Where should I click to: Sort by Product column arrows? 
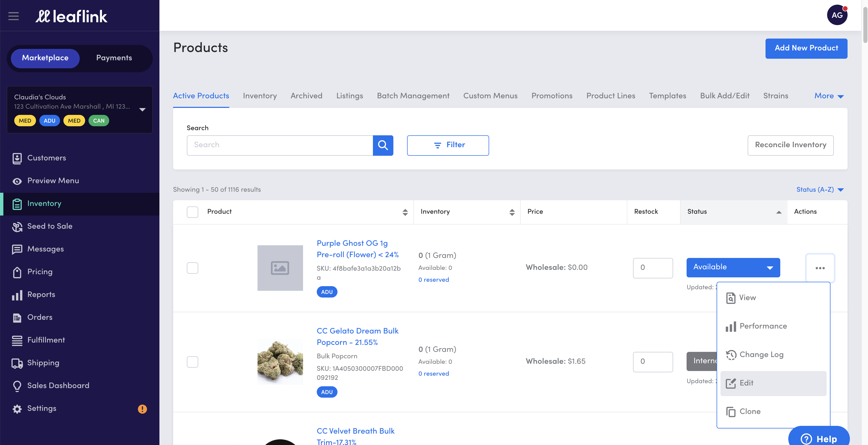point(405,212)
